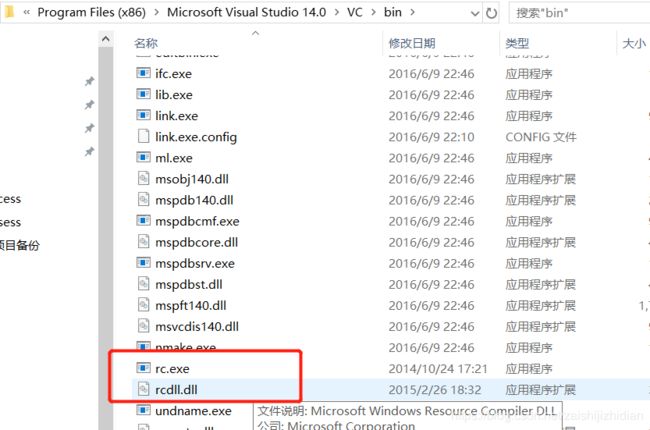Select the mspdbst.dll file name
This screenshot has width=650, height=430.
coord(189,285)
